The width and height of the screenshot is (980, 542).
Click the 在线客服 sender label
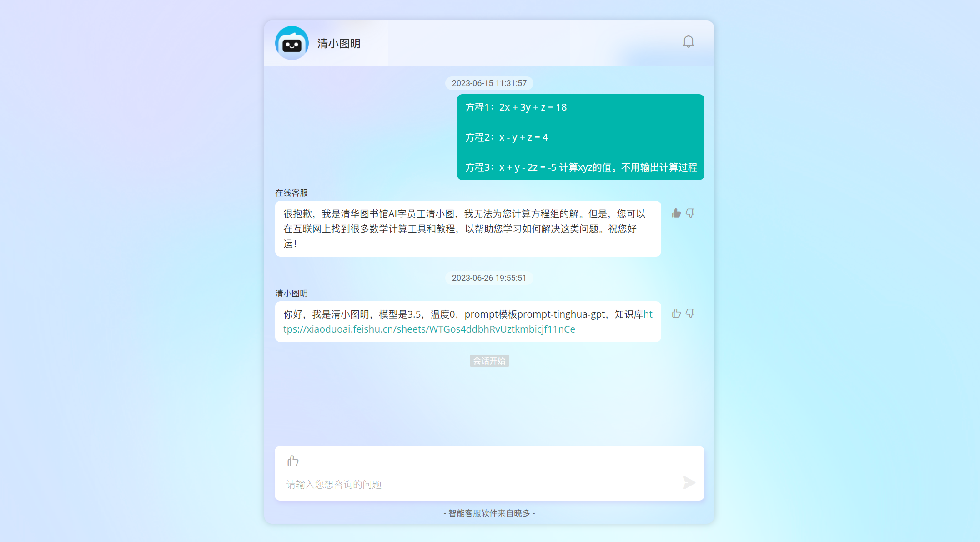pos(291,193)
